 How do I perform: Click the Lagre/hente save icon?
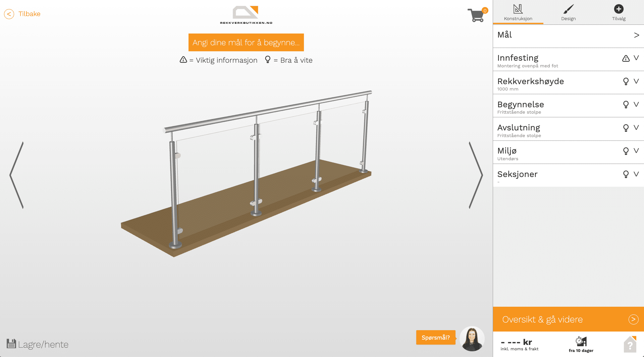point(11,344)
